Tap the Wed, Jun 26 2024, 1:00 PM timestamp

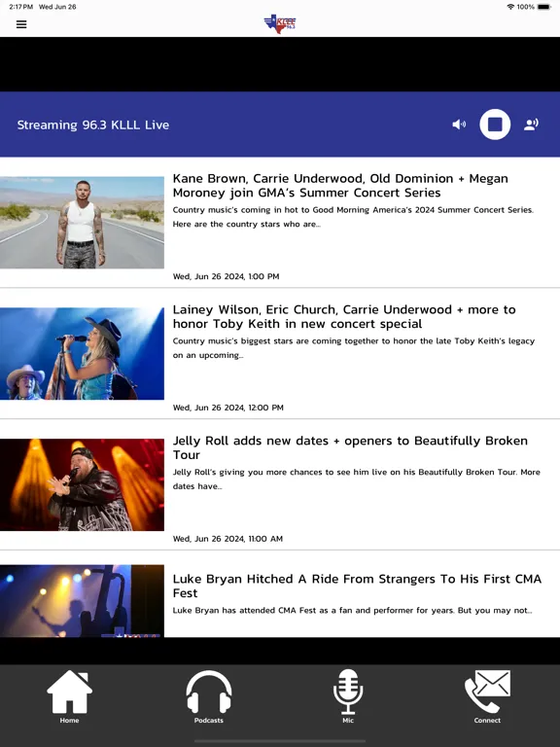click(x=226, y=276)
